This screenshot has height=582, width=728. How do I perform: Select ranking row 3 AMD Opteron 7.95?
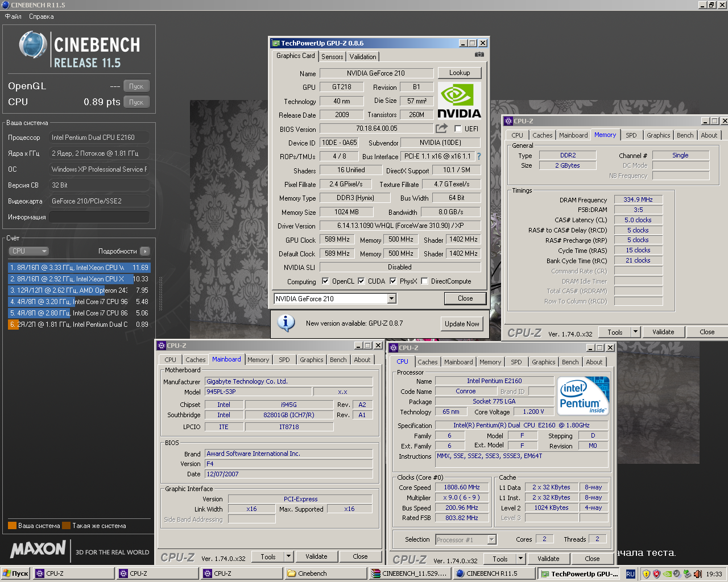tap(79, 290)
